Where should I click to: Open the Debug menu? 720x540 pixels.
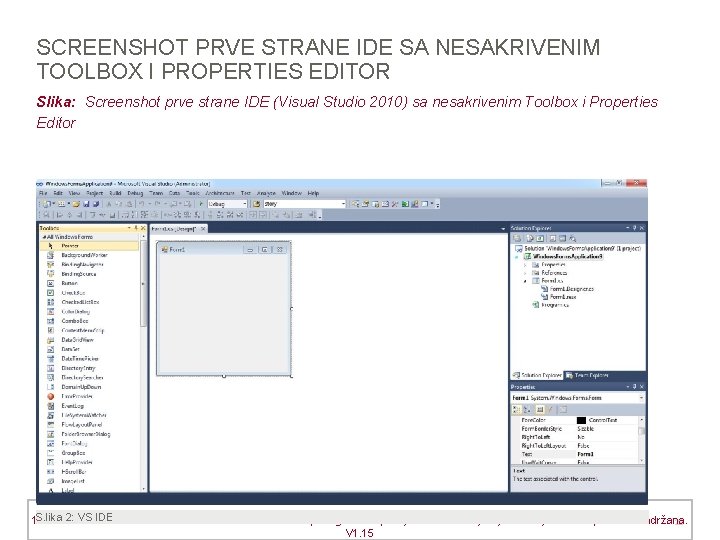(x=135, y=193)
